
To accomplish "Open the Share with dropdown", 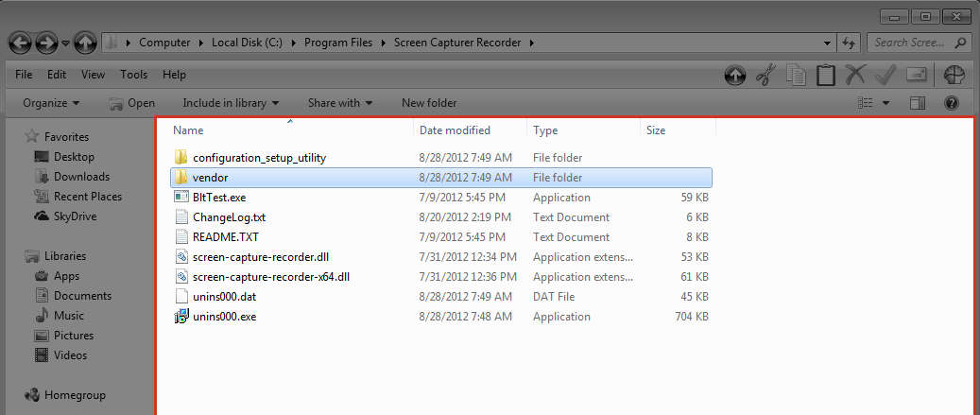I will (340, 103).
